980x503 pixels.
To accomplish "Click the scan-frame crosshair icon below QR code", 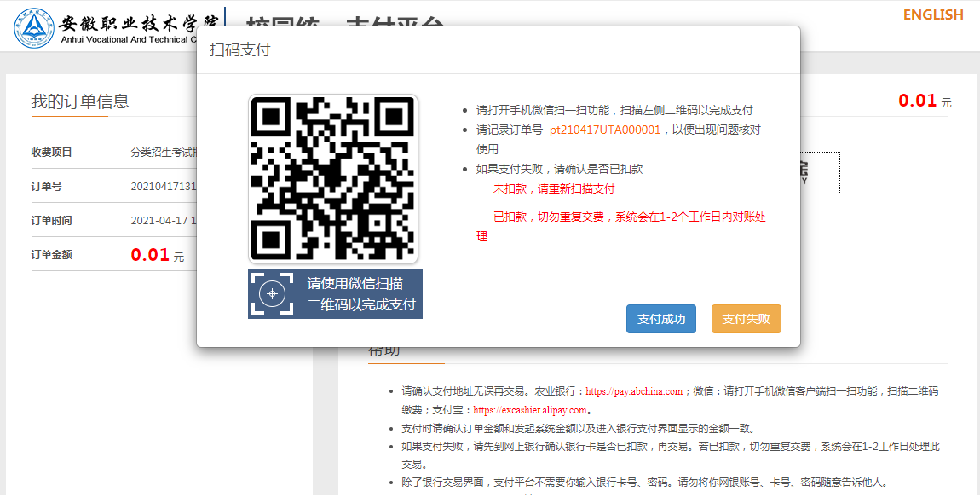I will click(272, 294).
